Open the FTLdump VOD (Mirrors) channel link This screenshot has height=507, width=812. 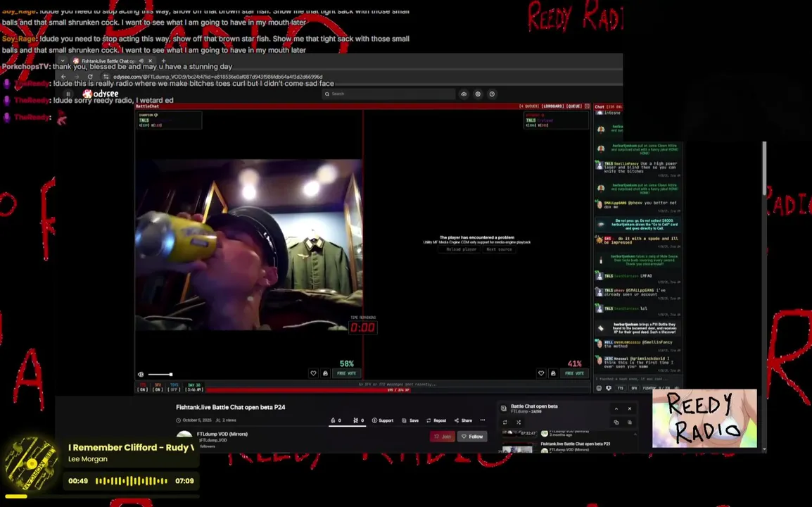222,434
